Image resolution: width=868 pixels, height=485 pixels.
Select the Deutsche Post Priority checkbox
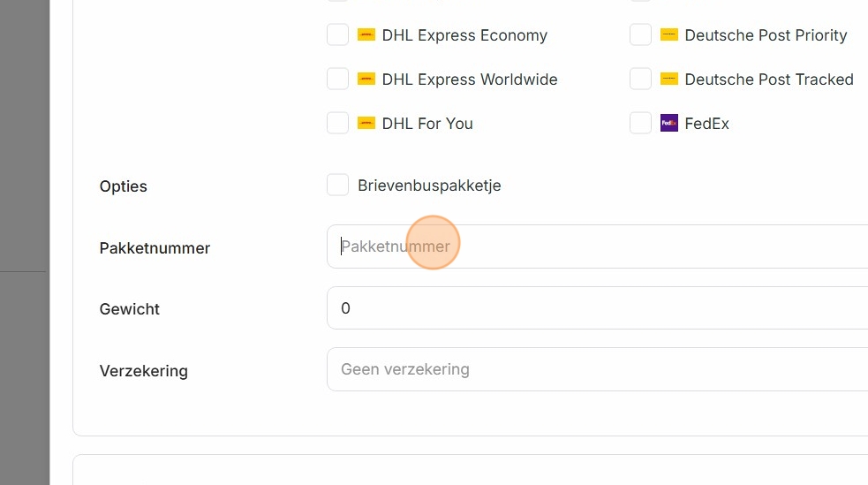click(x=640, y=35)
